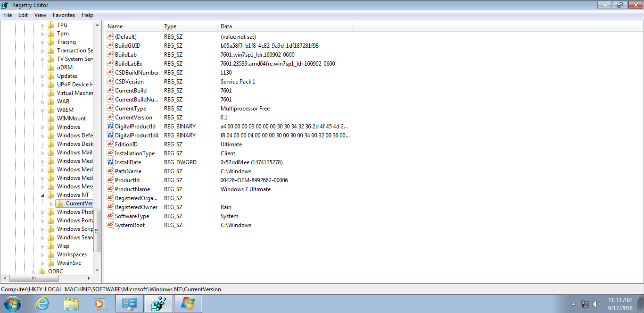The height and width of the screenshot is (313, 644).
Task: Click the Workspaces folder icon
Action: coord(51,254)
